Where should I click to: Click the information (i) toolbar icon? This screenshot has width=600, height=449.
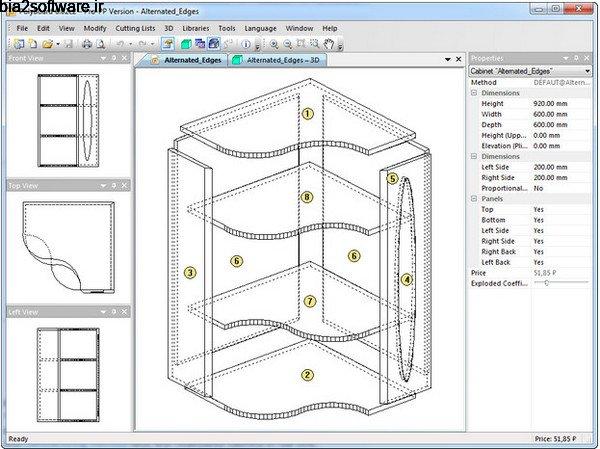click(x=246, y=44)
